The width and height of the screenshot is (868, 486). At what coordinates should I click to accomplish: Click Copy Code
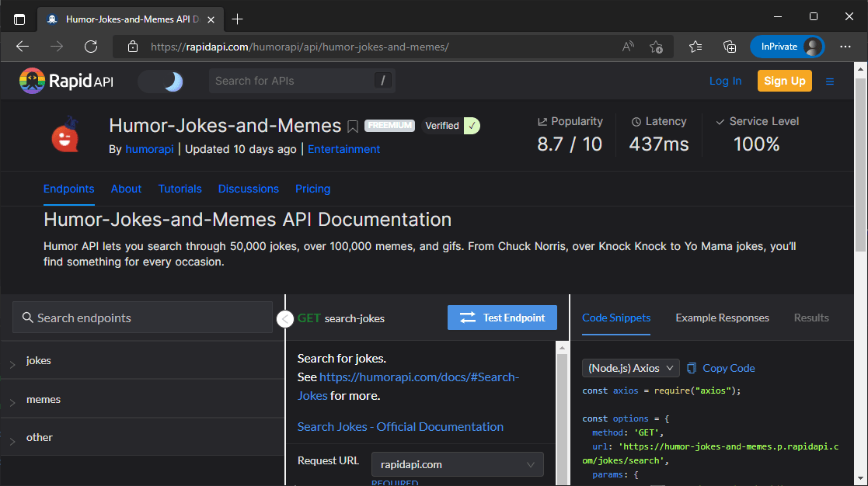tap(721, 368)
